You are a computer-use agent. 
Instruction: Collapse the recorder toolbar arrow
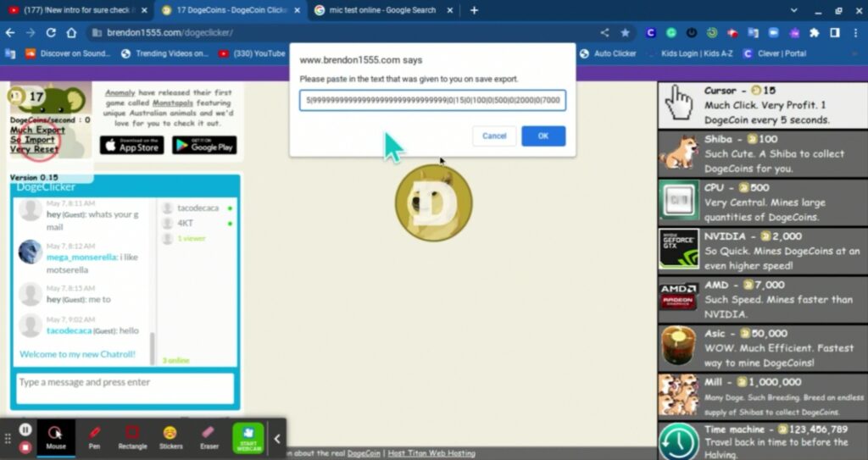tap(277, 439)
